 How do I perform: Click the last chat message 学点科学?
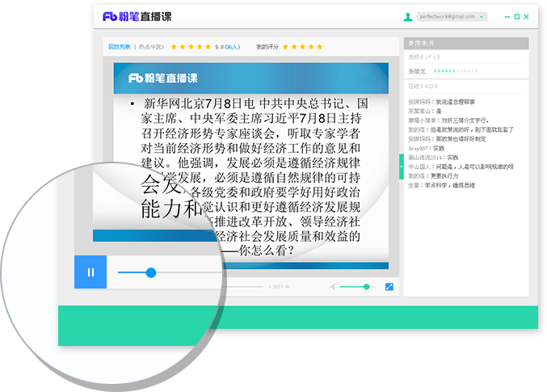click(441, 185)
